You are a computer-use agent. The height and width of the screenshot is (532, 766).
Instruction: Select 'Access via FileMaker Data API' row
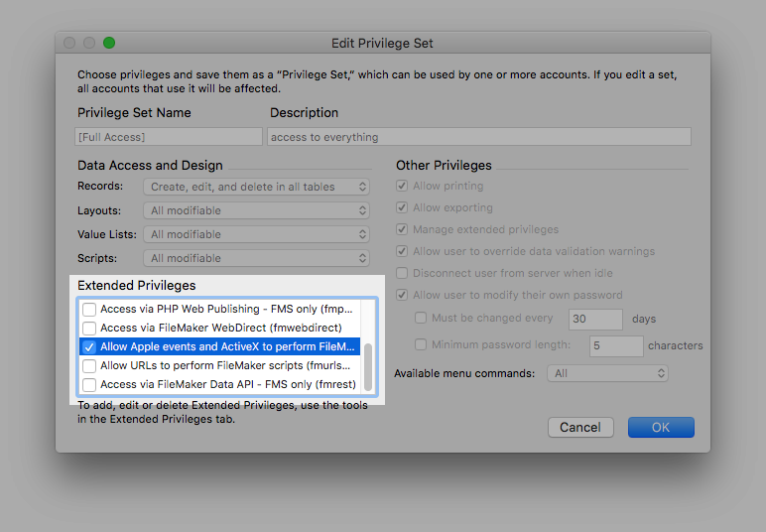221,384
